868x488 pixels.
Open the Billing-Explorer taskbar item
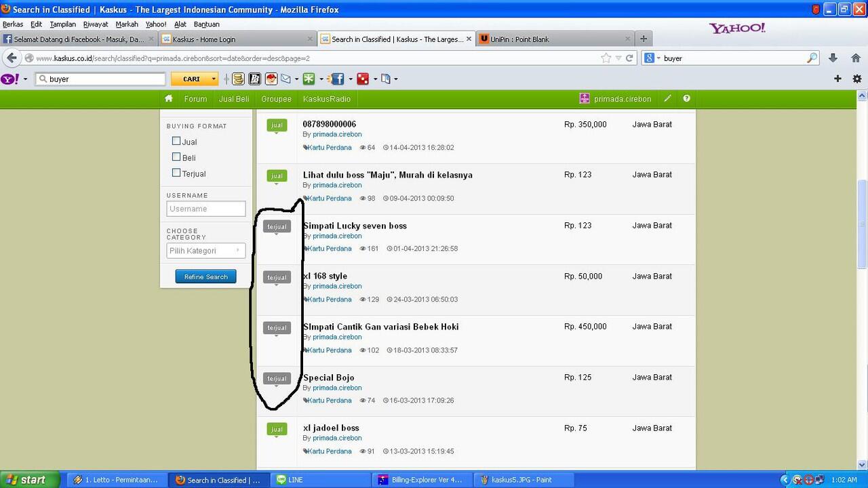tap(423, 480)
